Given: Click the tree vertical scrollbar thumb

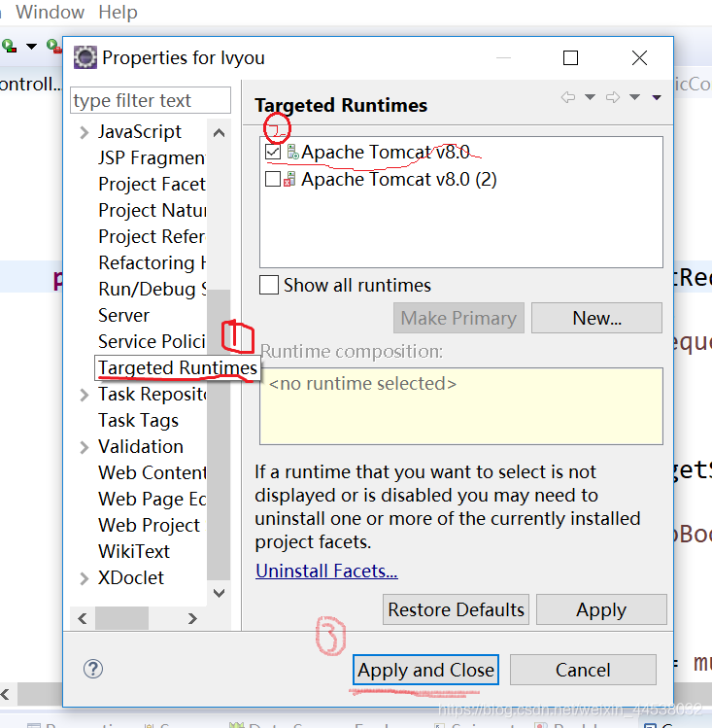Looking at the screenshot, I should point(219,434).
